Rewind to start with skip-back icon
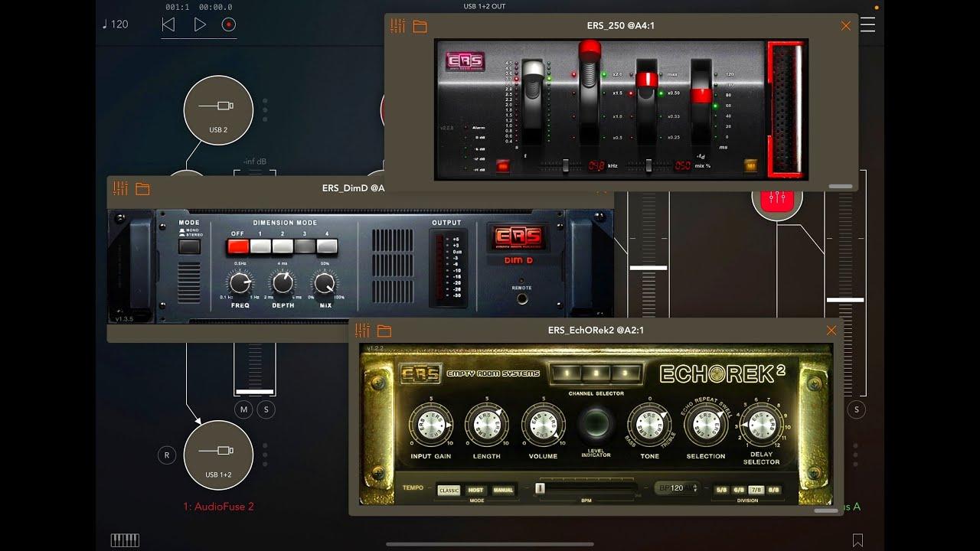The height and width of the screenshot is (551, 980). 168,24
